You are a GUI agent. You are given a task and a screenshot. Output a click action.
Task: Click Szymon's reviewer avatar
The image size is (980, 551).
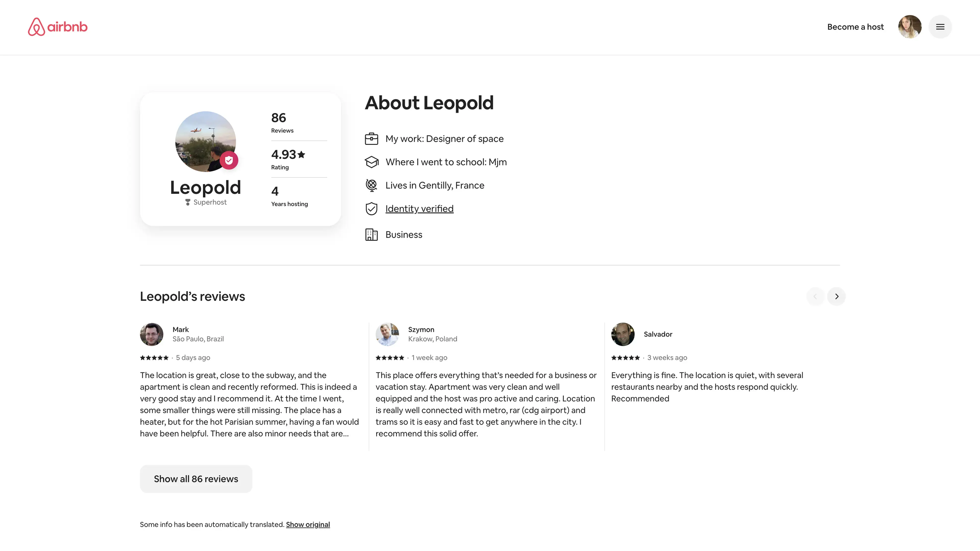coord(387,334)
